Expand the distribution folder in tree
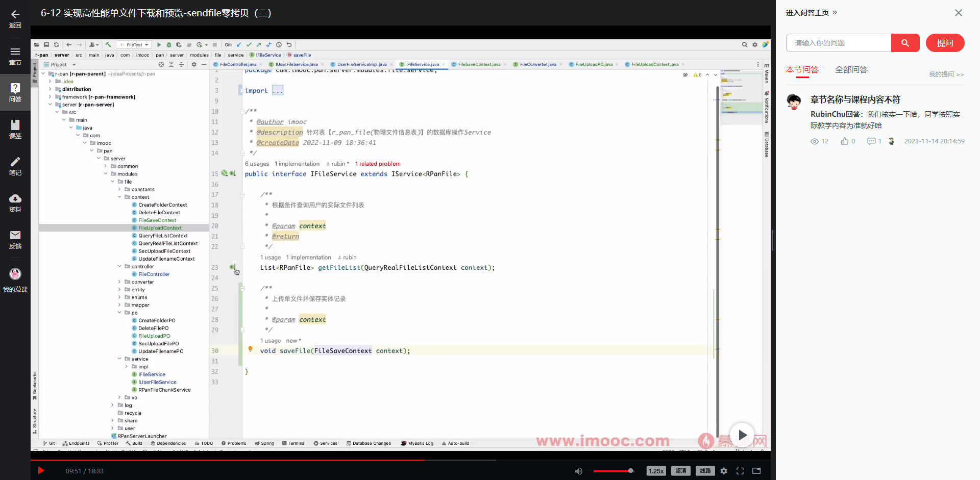This screenshot has height=480, width=980. point(50,89)
